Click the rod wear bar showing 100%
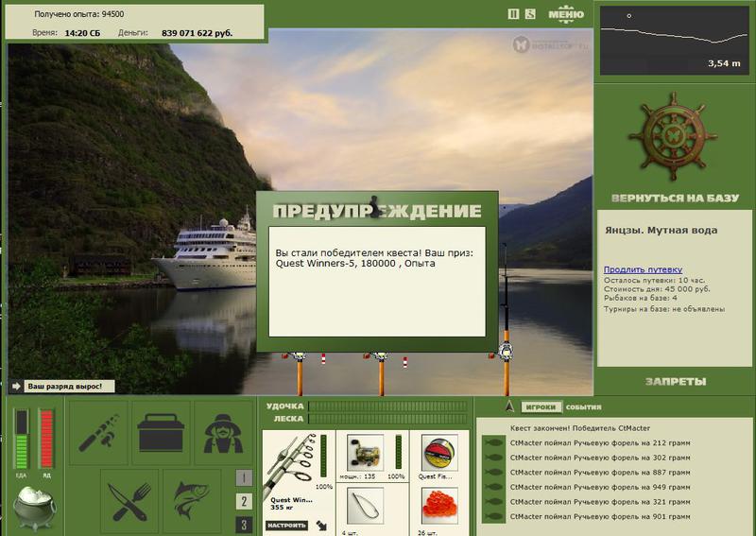 [323, 456]
